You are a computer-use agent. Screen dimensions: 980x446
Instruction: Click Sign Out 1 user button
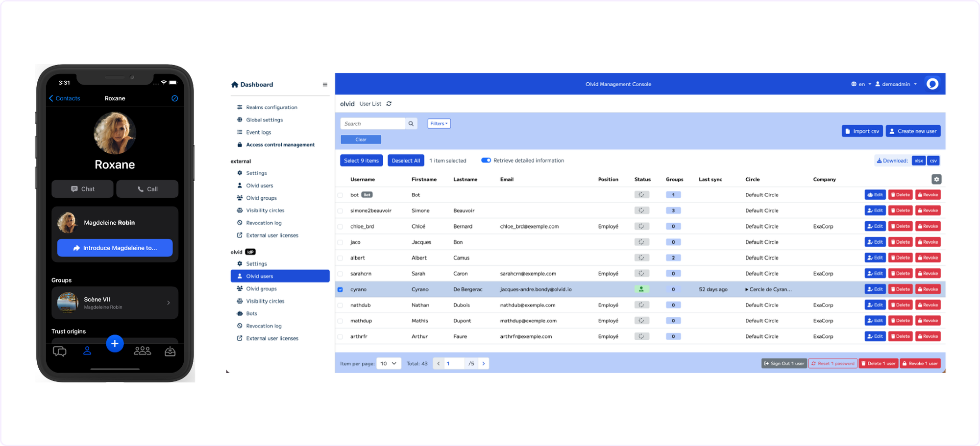click(784, 363)
